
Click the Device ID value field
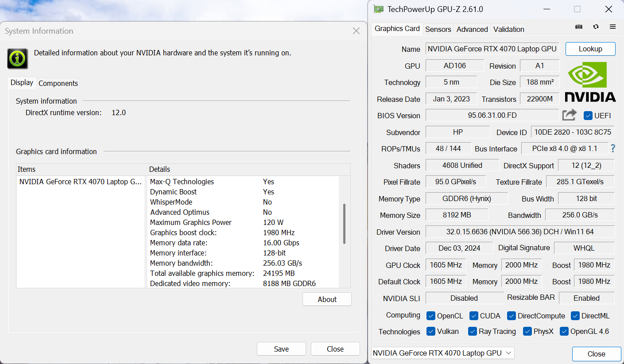click(573, 132)
